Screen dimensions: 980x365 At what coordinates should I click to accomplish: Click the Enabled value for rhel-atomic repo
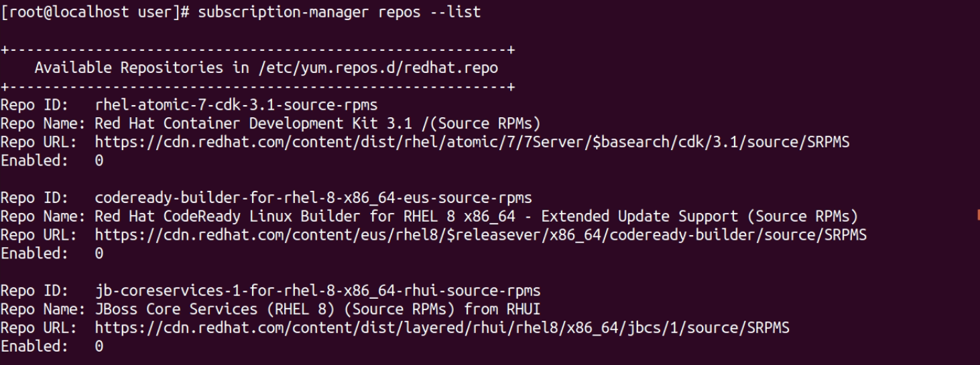(x=99, y=161)
